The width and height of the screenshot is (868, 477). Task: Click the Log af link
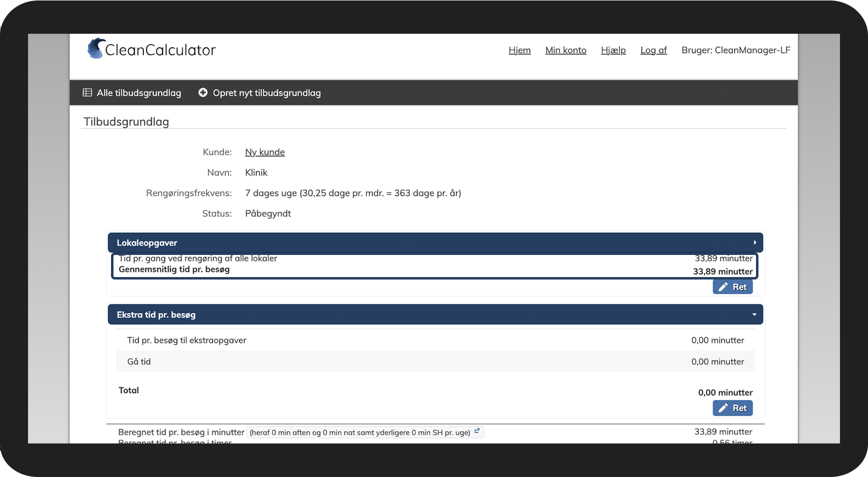[653, 50]
